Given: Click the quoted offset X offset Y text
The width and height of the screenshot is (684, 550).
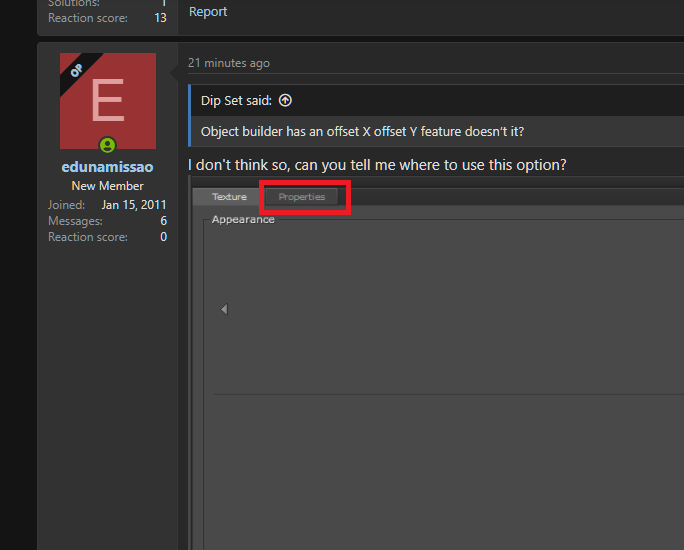Looking at the screenshot, I should pyautogui.click(x=362, y=132).
